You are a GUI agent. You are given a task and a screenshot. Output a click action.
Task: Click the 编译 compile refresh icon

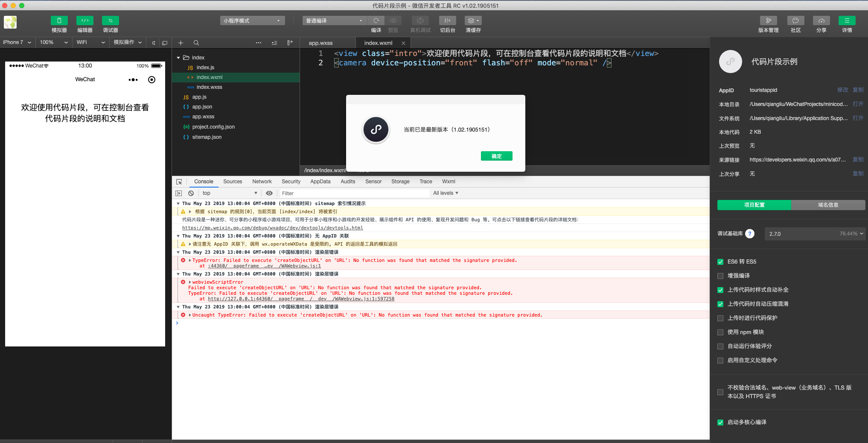click(376, 21)
